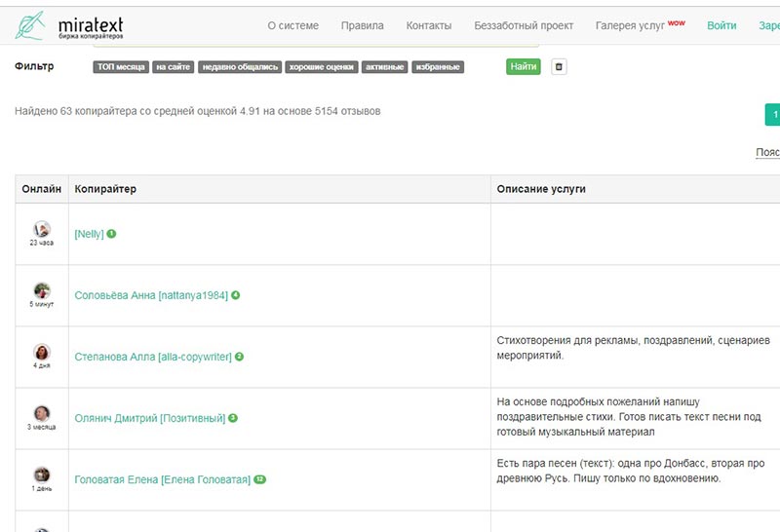Enable the 'хорошие оценки' filter
The width and height of the screenshot is (780, 532).
[322, 67]
